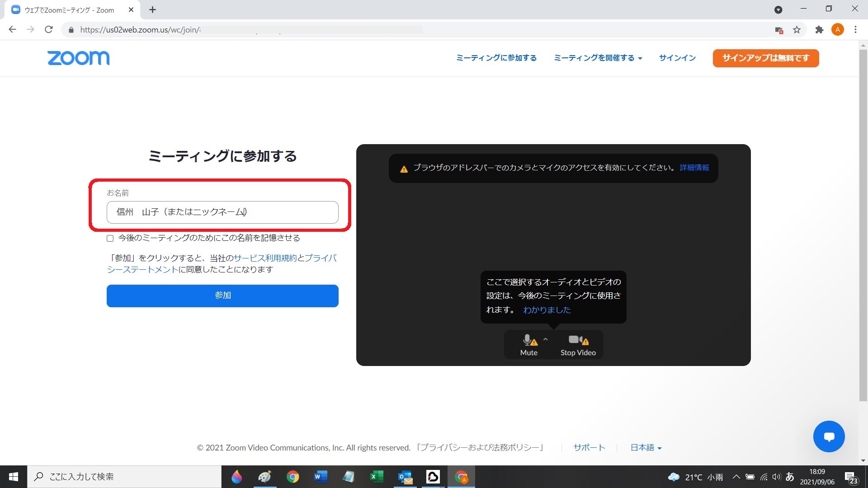The image size is (868, 488).
Task: Click the browser forward arrow
Action: [30, 29]
